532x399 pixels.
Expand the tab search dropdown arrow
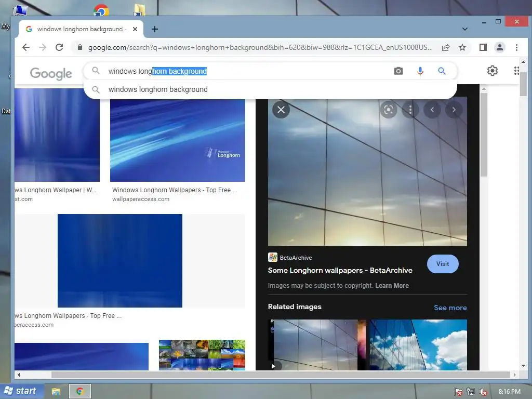pyautogui.click(x=465, y=29)
